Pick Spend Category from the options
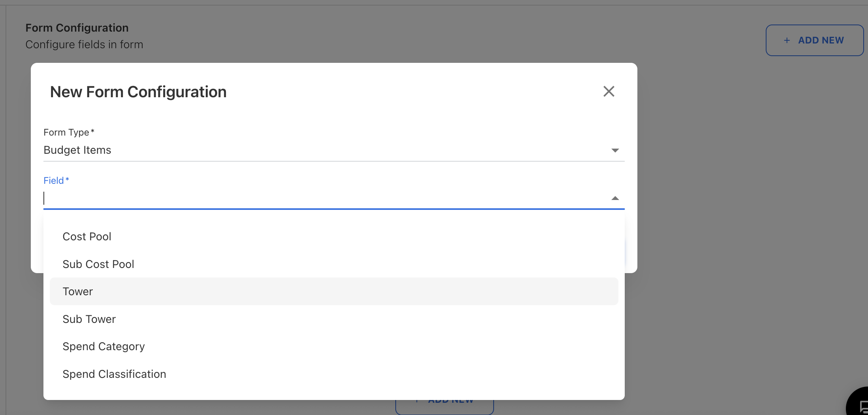868x415 pixels. click(103, 346)
